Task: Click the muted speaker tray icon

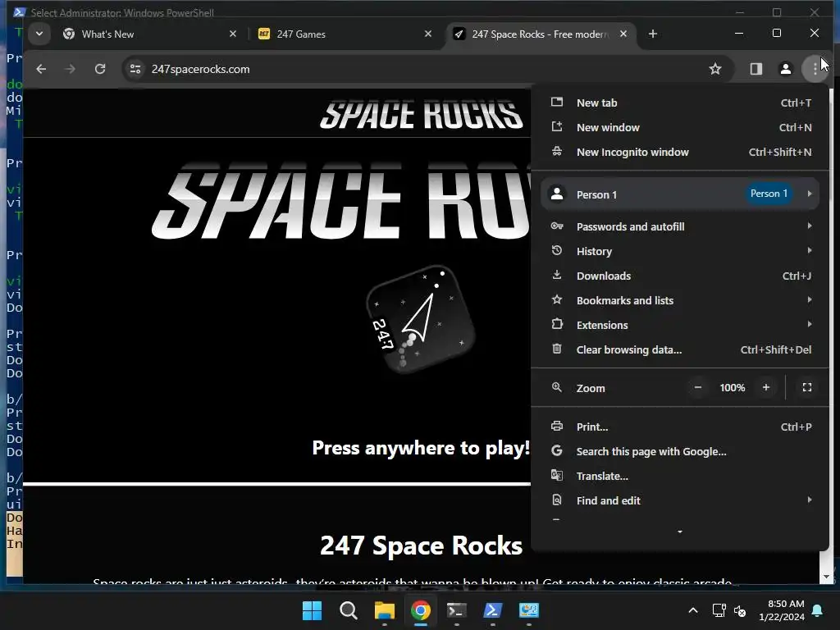Action: pos(740,610)
